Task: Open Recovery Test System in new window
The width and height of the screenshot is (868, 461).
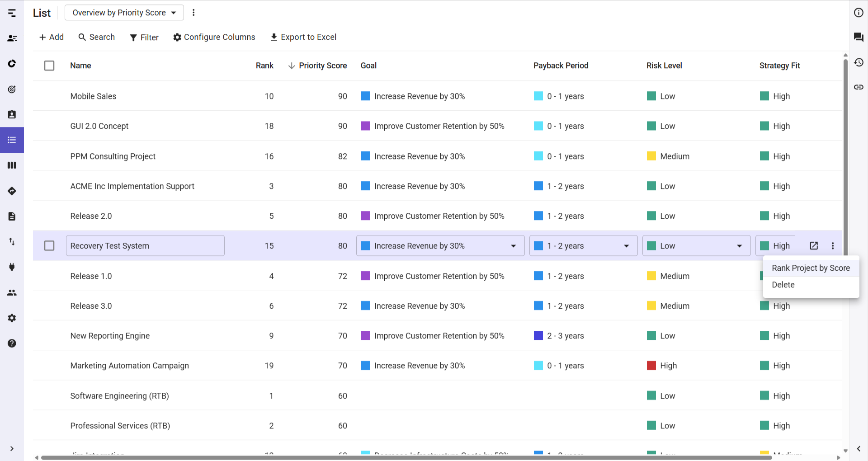Action: point(814,246)
